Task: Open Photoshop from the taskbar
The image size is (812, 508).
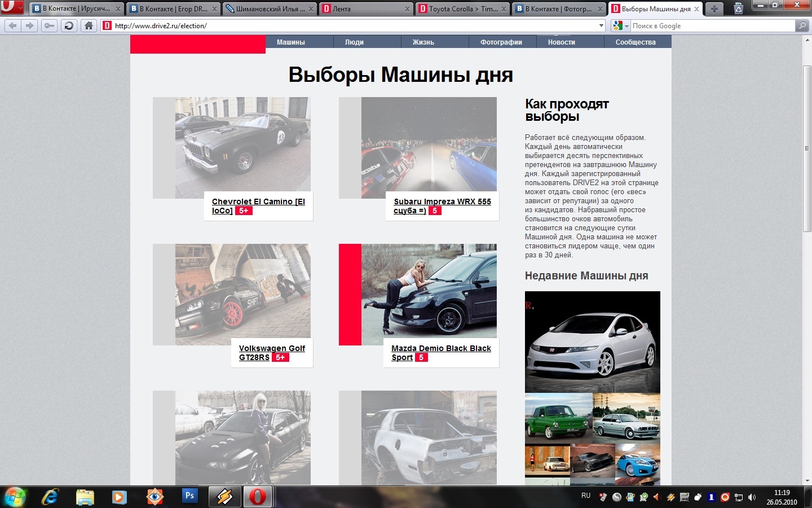Action: tap(189, 496)
